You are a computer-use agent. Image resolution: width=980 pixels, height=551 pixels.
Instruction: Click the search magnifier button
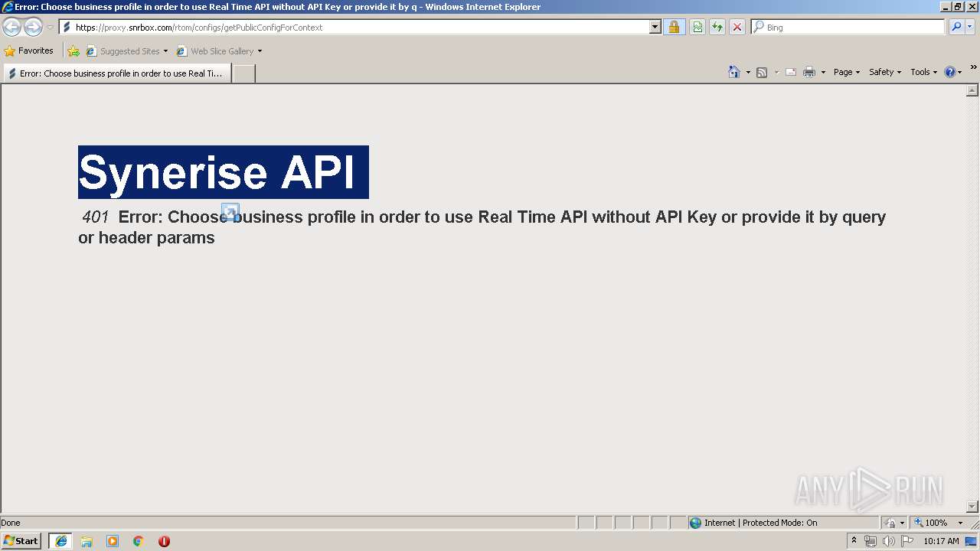coord(956,28)
